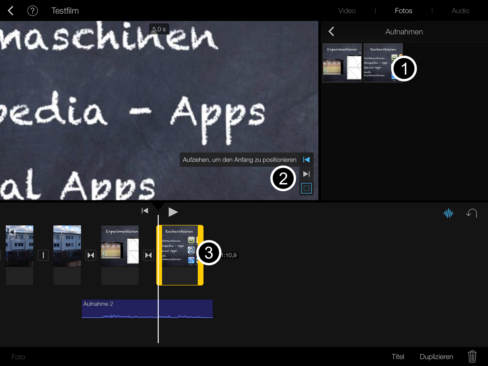Screen dimensions: 488x366
Task: Open the help question mark icon
Action: click(x=32, y=11)
